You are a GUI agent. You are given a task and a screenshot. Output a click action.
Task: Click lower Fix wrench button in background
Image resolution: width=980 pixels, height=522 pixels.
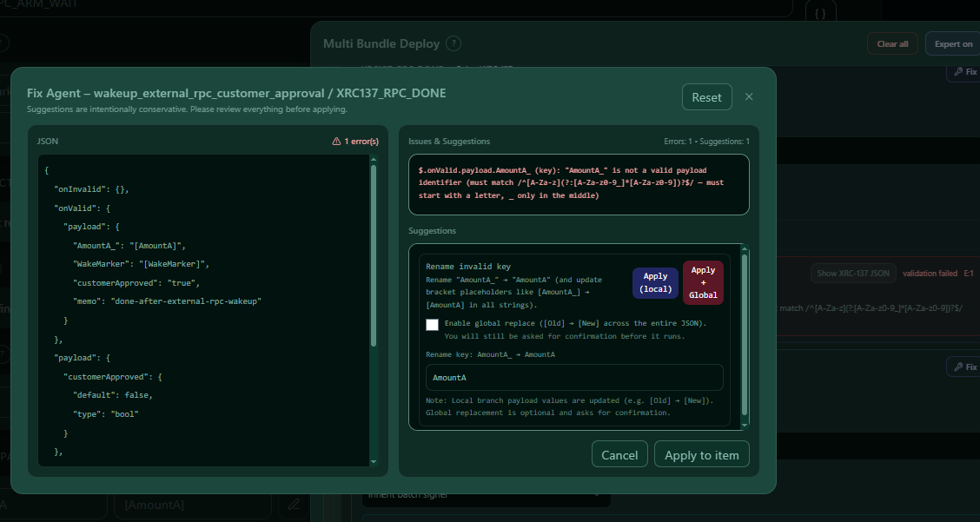click(965, 367)
